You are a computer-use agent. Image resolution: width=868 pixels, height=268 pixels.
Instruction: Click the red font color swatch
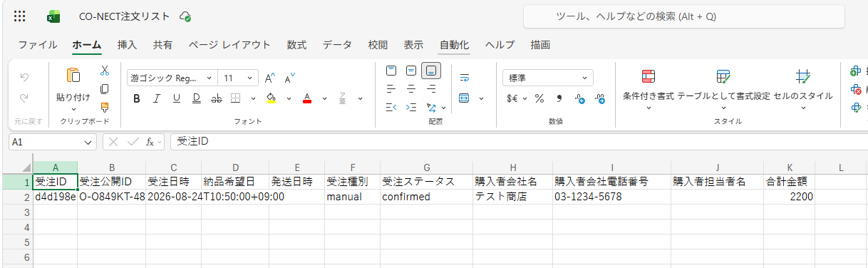(x=307, y=98)
